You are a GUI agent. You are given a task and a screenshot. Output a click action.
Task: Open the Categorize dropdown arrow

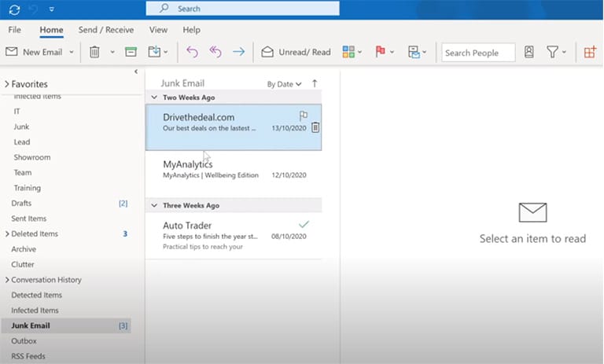(359, 52)
